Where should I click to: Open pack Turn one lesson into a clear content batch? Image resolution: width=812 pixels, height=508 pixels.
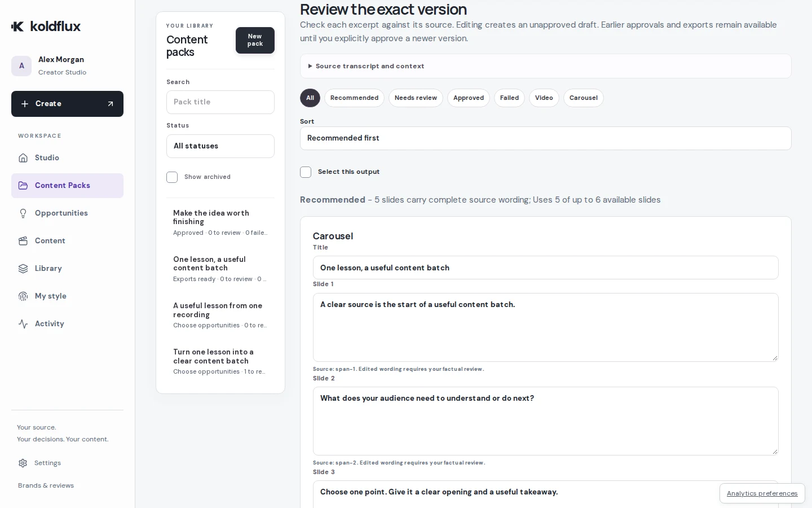pos(220,361)
